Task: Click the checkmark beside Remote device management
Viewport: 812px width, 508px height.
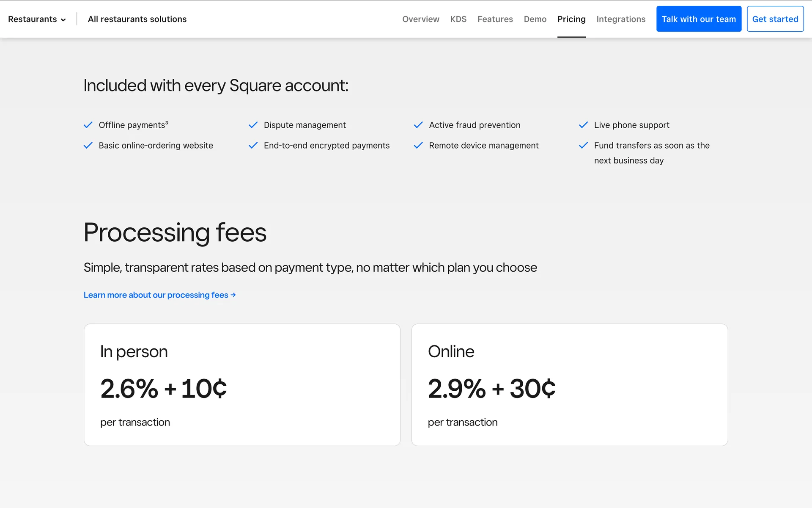Action: (x=418, y=145)
